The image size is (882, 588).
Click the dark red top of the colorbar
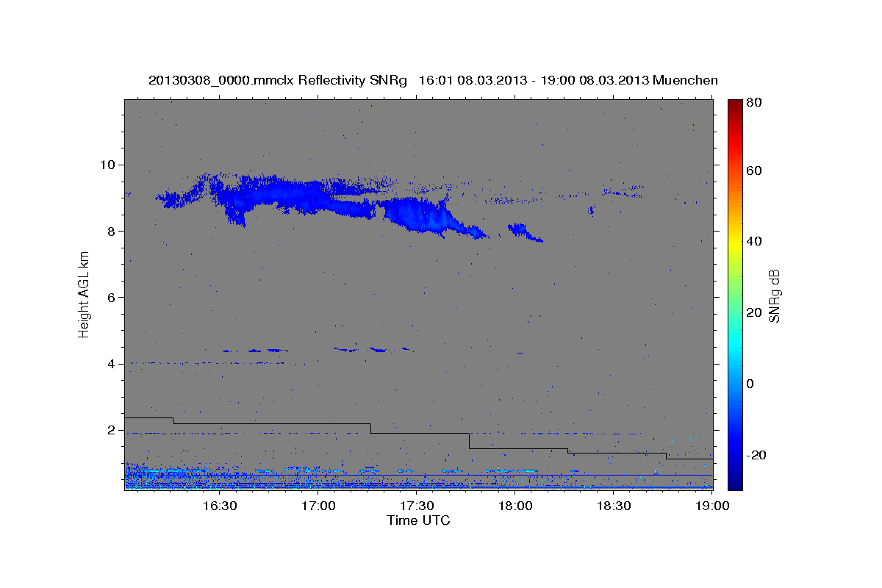pos(734,104)
